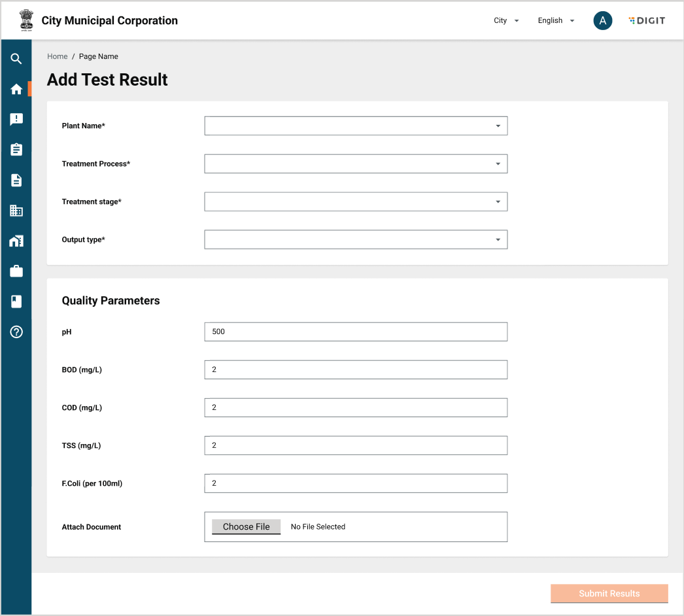Click the bookmark book icon in sidebar

[x=16, y=301]
